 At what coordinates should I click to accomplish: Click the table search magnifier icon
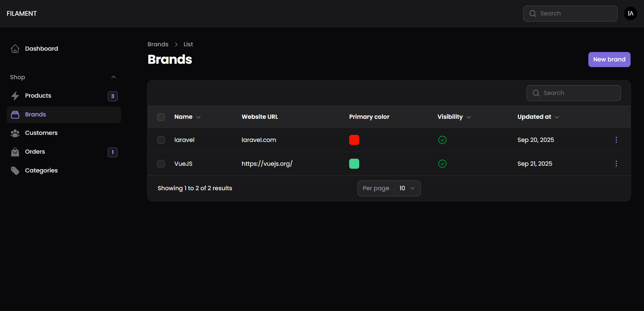point(536,93)
